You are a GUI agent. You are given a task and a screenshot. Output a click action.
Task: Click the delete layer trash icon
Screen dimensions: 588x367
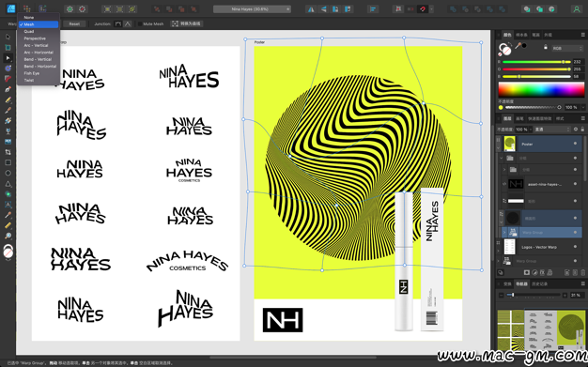click(582, 272)
